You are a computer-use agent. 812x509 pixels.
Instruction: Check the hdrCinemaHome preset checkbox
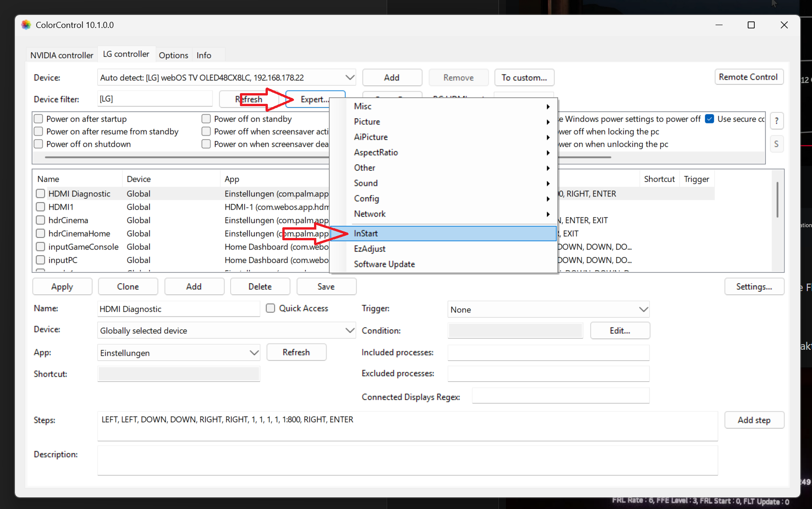point(41,233)
